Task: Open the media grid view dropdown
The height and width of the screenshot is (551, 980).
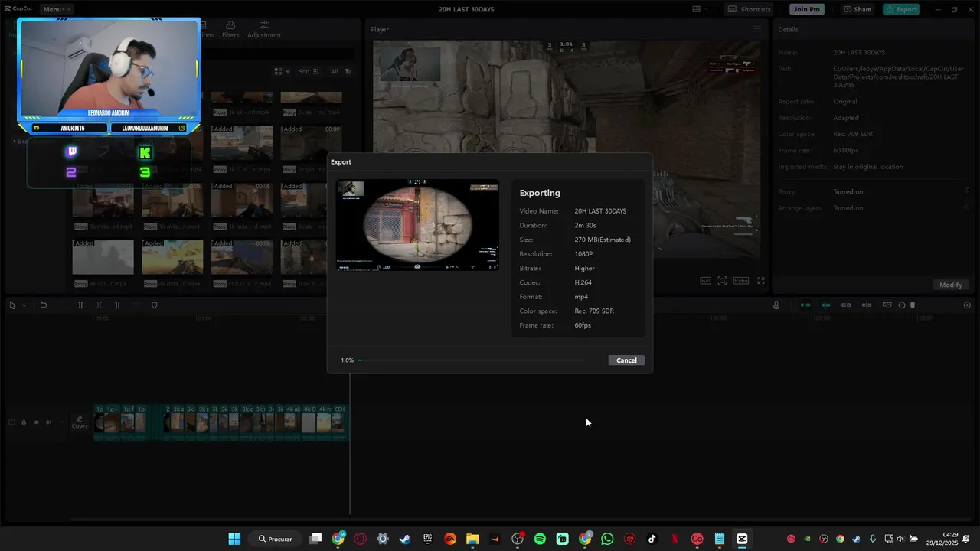Action: [x=282, y=71]
